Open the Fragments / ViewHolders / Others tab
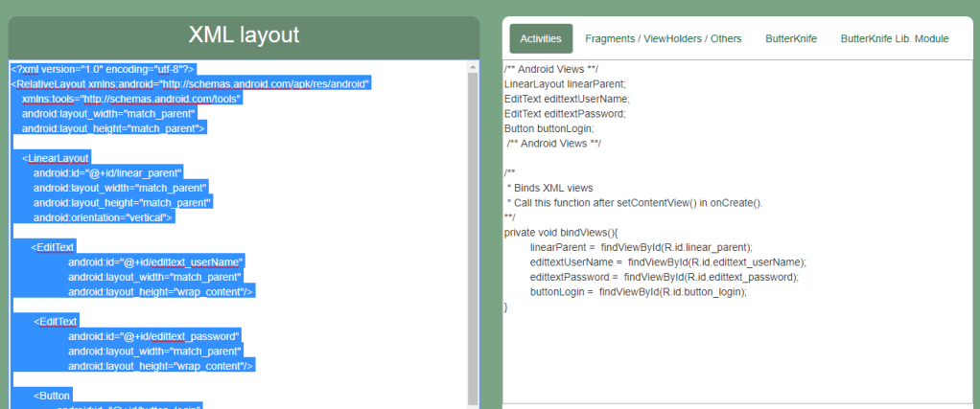 coord(663,39)
